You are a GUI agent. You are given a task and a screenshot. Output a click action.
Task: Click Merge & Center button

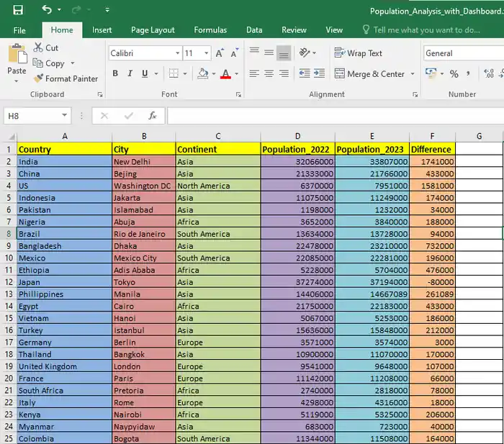[369, 74]
